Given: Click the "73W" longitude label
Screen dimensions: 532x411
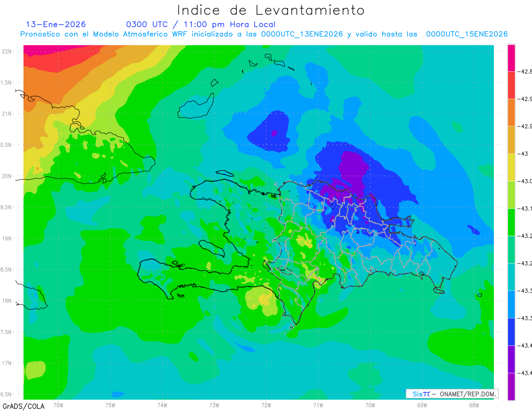Looking at the screenshot, I should point(214,405).
